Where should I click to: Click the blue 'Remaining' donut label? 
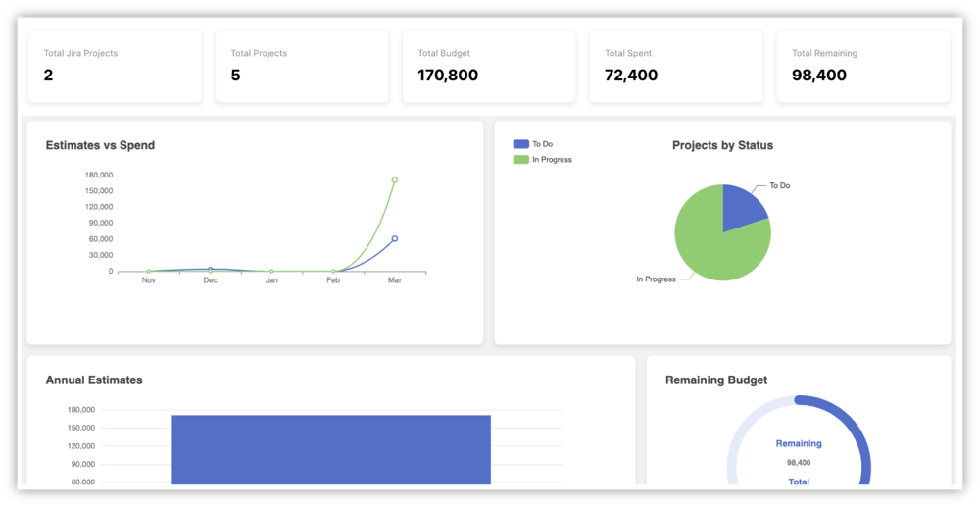pos(799,444)
